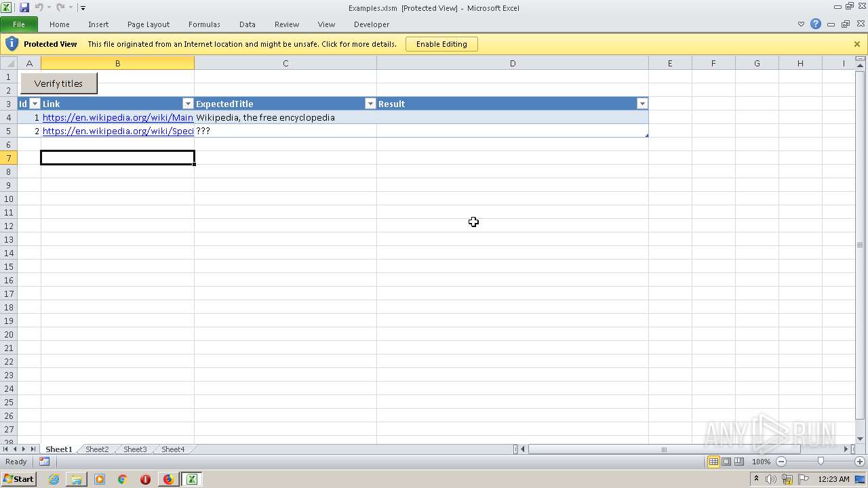
Task: Open the Result column filter dropdown
Action: coord(642,104)
